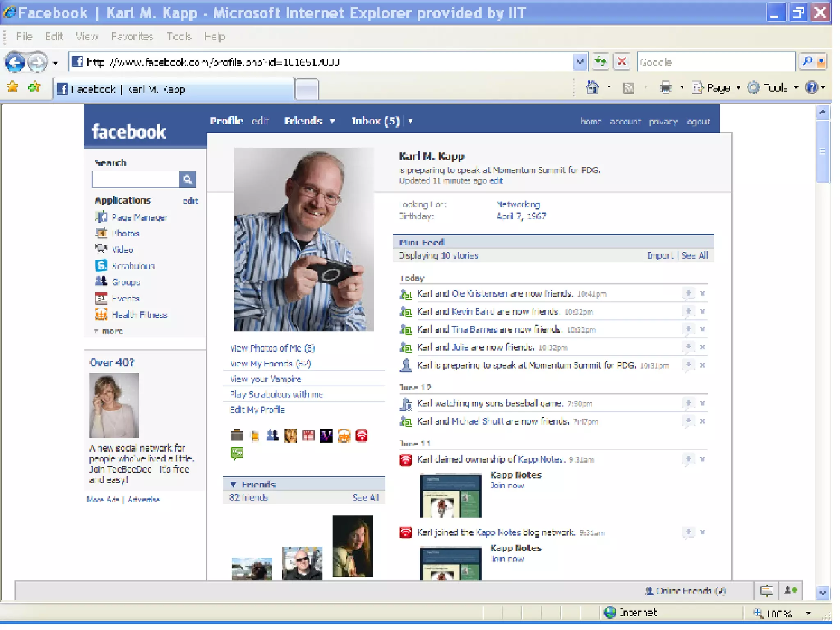Open the Inbox dropdown arrow
Image resolution: width=840 pixels, height=630 pixels.
(x=410, y=121)
